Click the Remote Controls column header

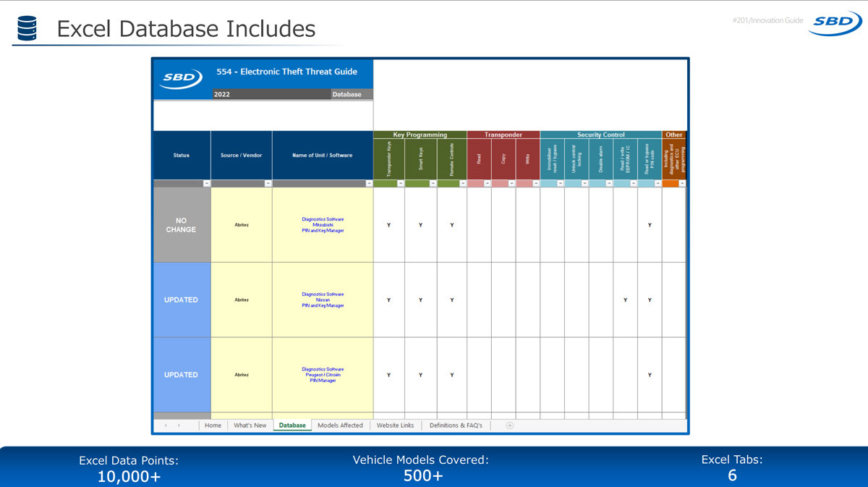click(452, 159)
